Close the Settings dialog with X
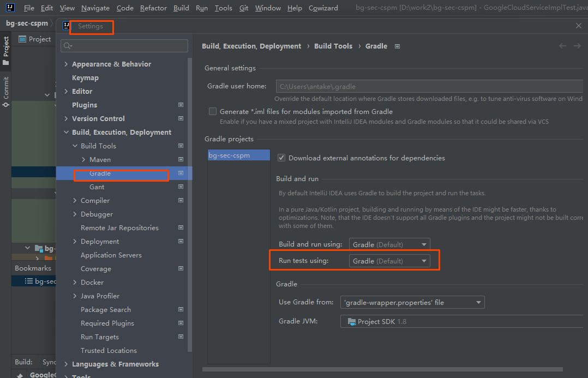This screenshot has height=378, width=588. [579, 26]
